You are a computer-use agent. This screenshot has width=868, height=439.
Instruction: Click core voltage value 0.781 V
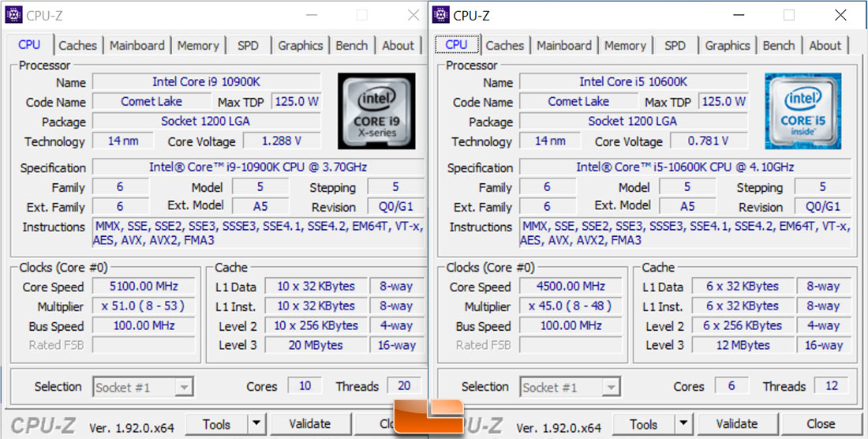click(709, 141)
